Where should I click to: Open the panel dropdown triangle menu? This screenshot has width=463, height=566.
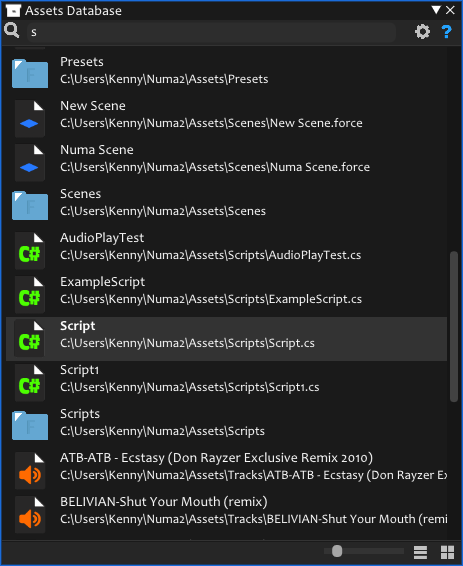point(436,10)
